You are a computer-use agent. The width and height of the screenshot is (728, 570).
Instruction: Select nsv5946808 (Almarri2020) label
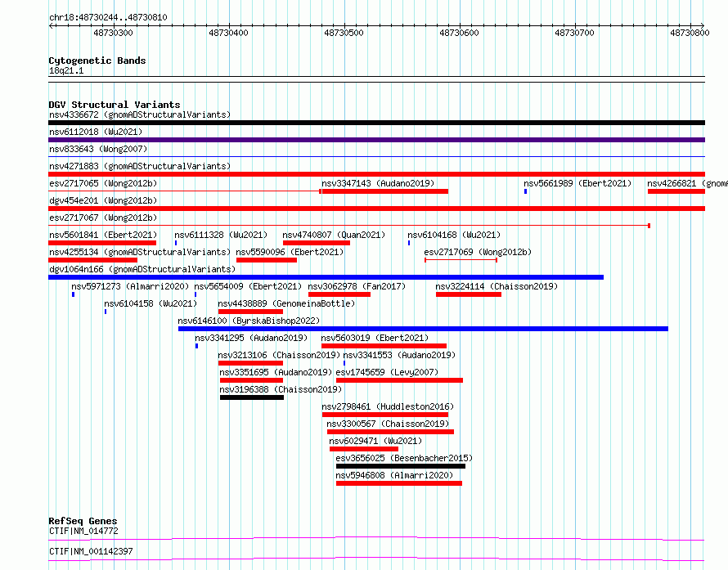[x=394, y=475]
